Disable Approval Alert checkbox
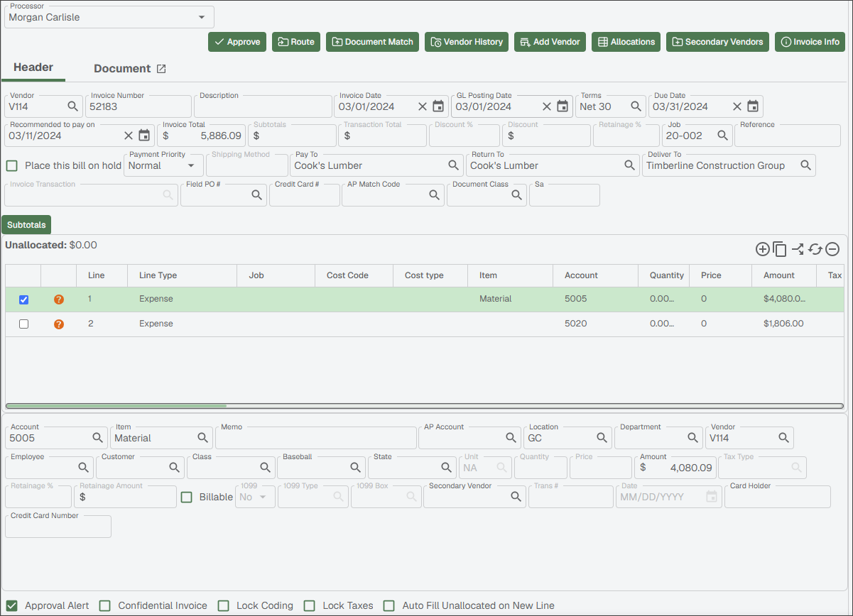The image size is (853, 616). pos(11,605)
